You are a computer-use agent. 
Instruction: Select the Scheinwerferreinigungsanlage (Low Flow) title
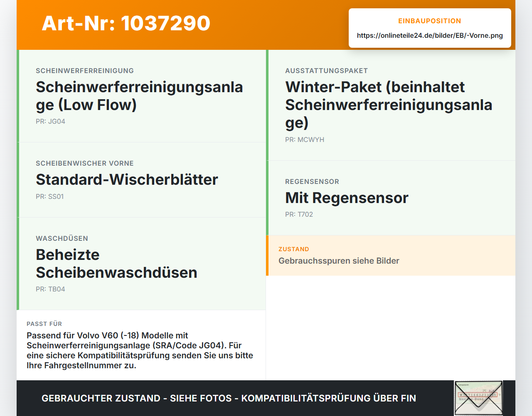[139, 96]
